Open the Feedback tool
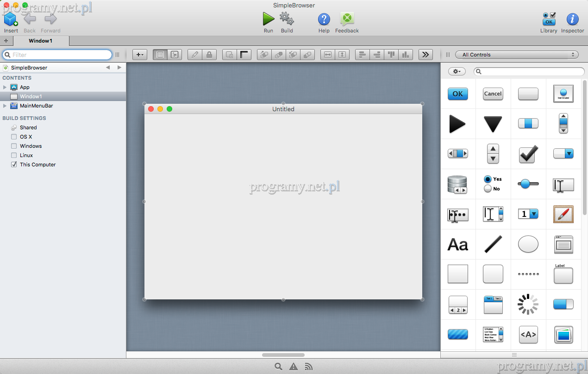The height and width of the screenshot is (374, 588). point(347,19)
